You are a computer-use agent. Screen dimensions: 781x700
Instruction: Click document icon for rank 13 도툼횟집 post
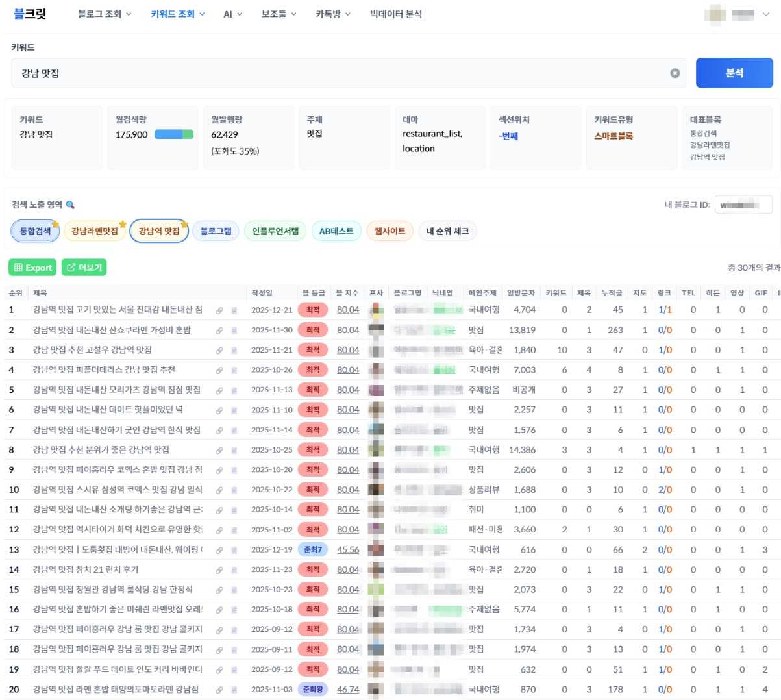click(234, 551)
